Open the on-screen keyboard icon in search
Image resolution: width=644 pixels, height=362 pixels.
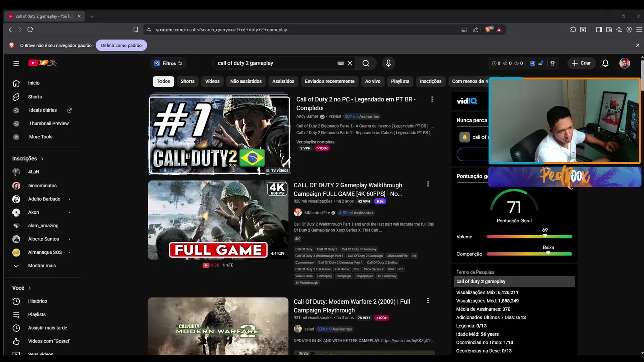341,63
